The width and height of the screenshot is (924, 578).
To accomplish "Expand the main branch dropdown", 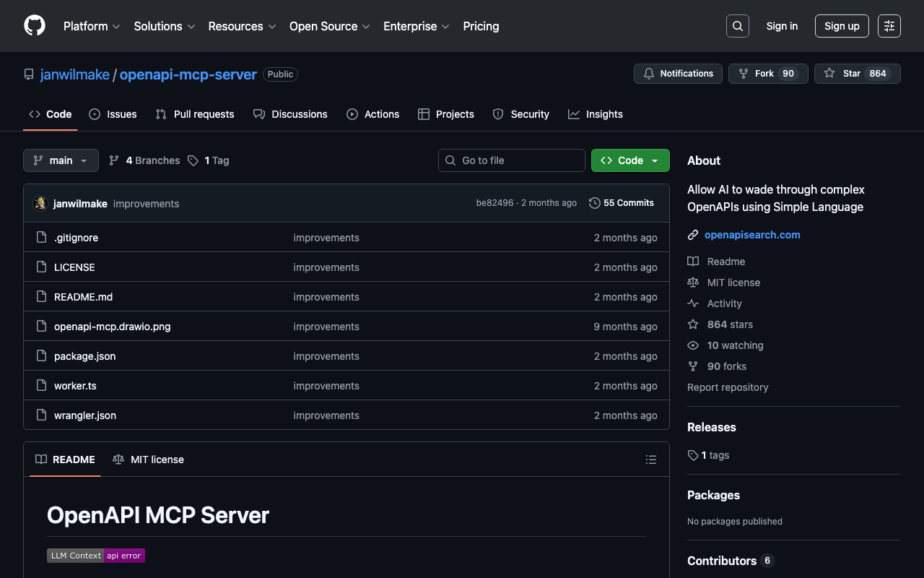I will 61,160.
